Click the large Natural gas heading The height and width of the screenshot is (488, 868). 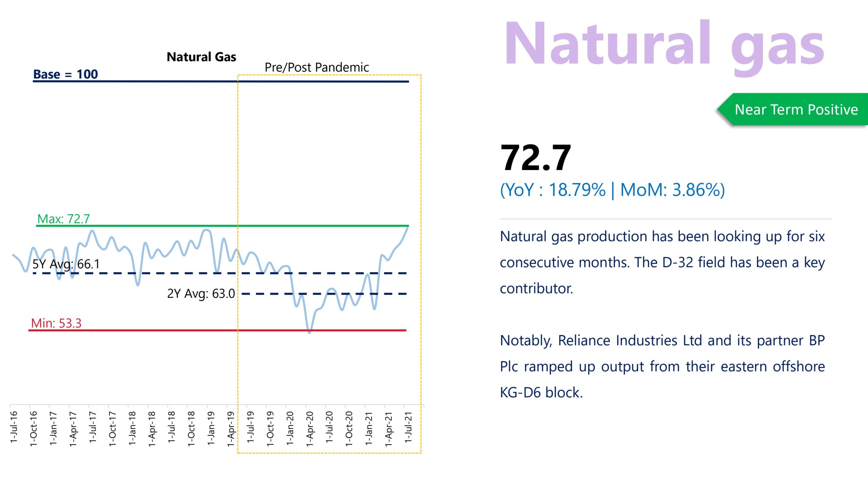664,44
